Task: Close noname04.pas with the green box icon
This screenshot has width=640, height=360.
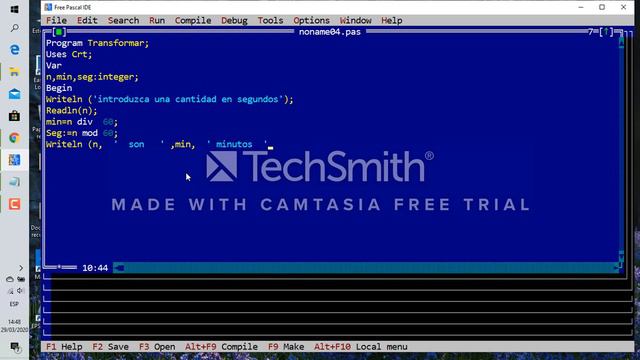Action: [x=59, y=32]
